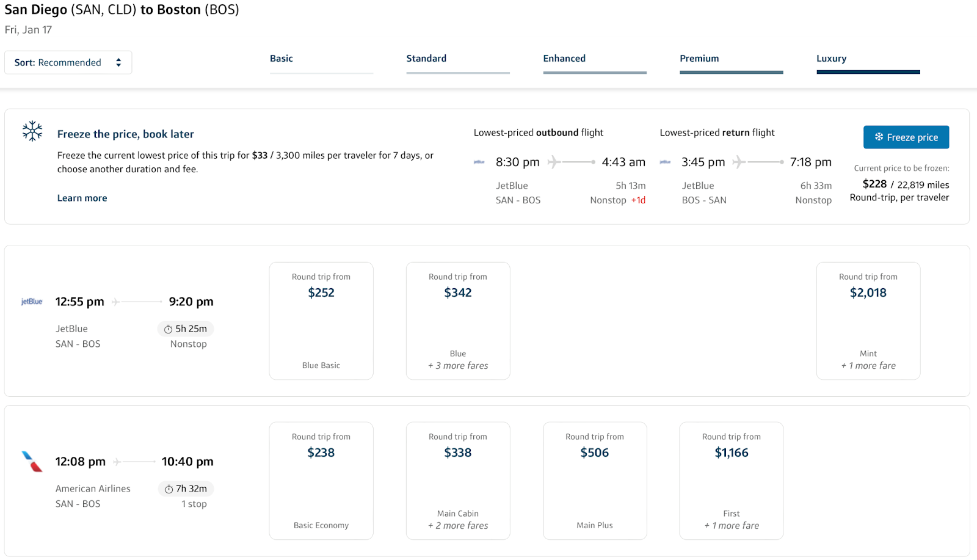Click the clock icon beside 7h 32m

(169, 489)
